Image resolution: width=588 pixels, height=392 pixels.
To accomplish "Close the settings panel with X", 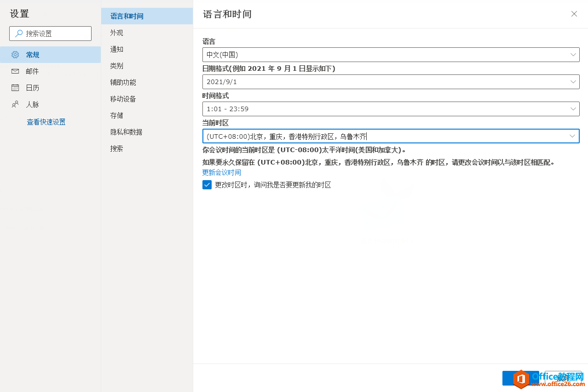I will 574,14.
